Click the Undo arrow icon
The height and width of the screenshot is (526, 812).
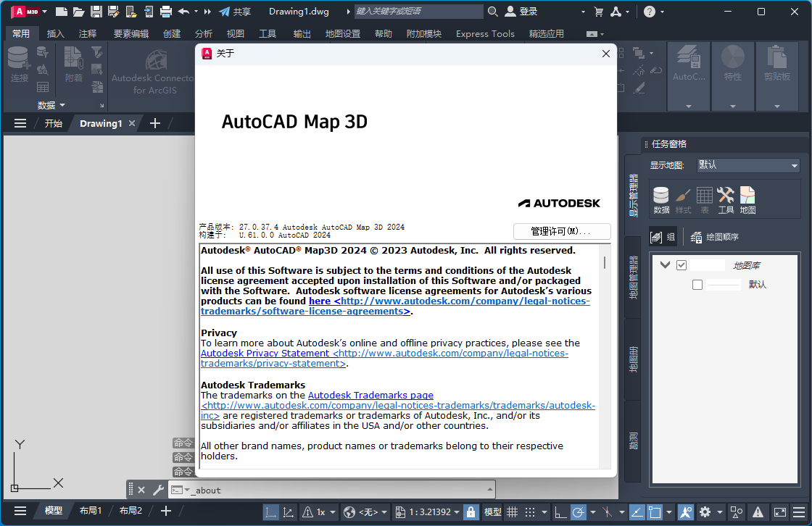point(184,12)
